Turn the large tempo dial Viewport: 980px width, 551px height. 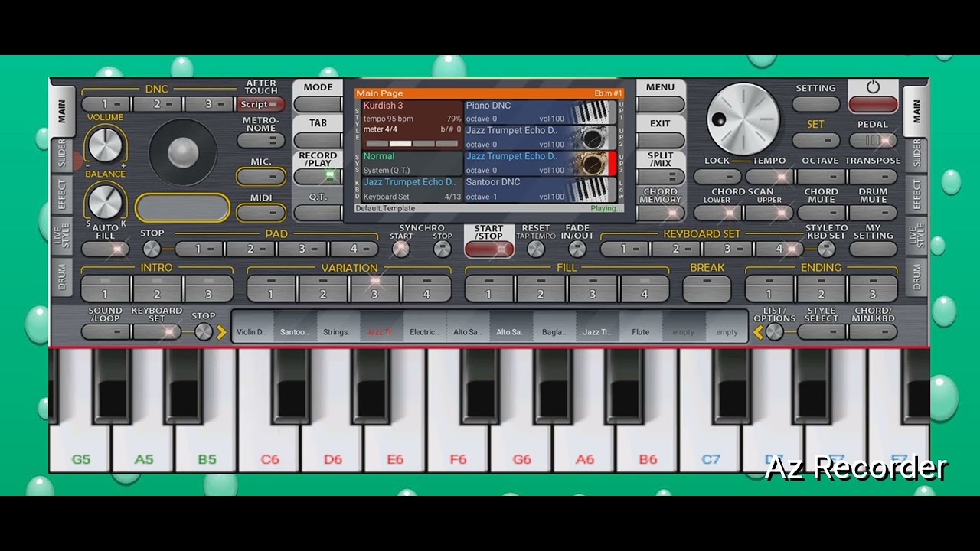point(743,119)
